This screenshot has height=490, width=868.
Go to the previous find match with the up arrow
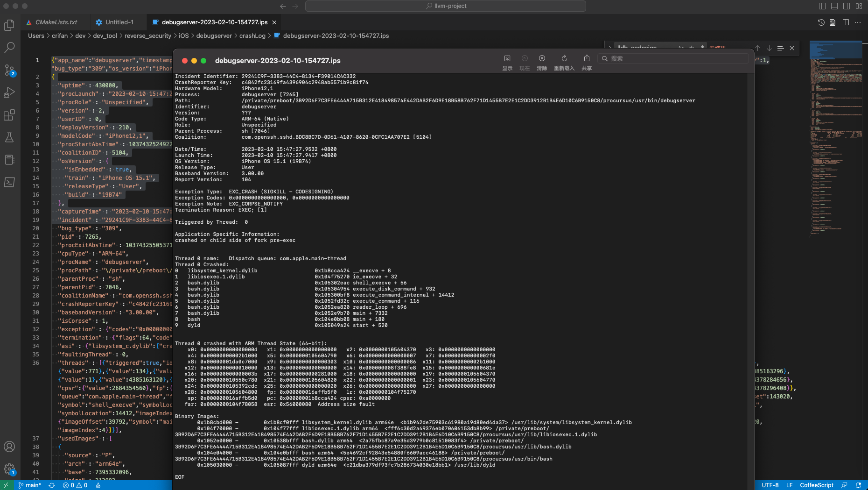[x=757, y=48]
